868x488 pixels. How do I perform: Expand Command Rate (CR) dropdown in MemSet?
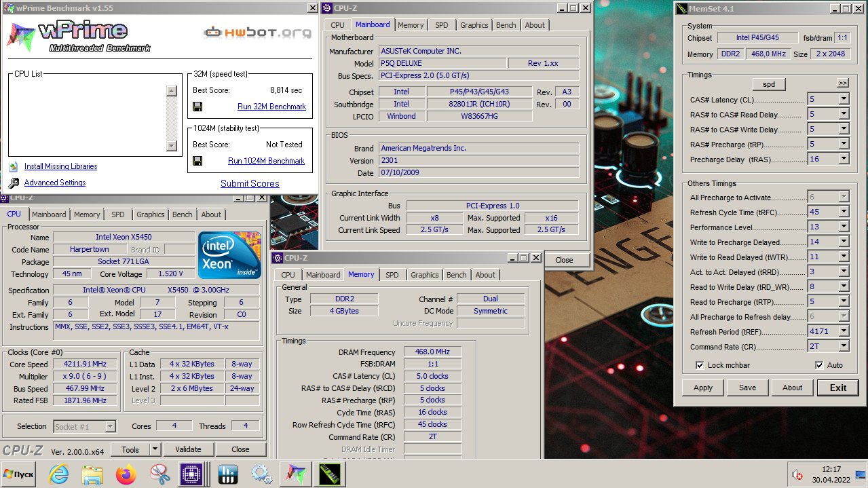pos(844,346)
